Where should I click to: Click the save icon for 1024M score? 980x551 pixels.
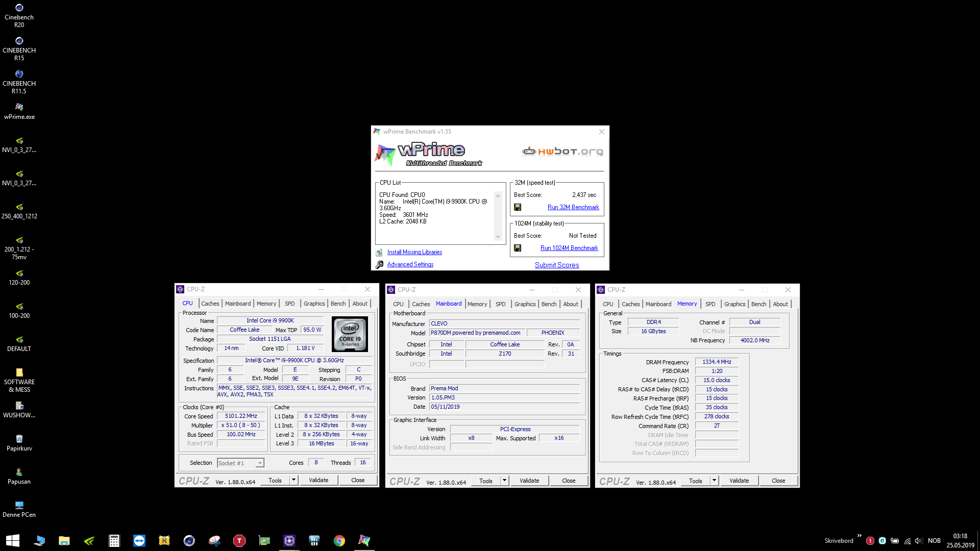pos(518,248)
